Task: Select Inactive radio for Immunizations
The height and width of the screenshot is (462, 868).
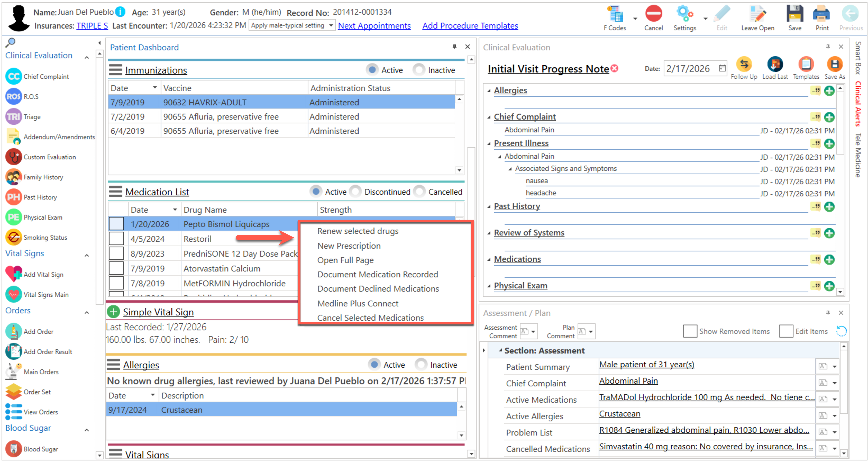Action: 419,70
